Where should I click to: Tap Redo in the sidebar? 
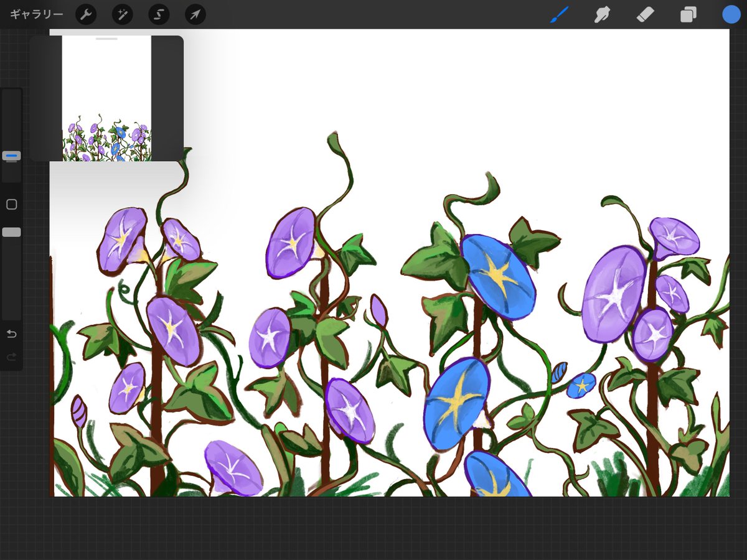point(11,357)
